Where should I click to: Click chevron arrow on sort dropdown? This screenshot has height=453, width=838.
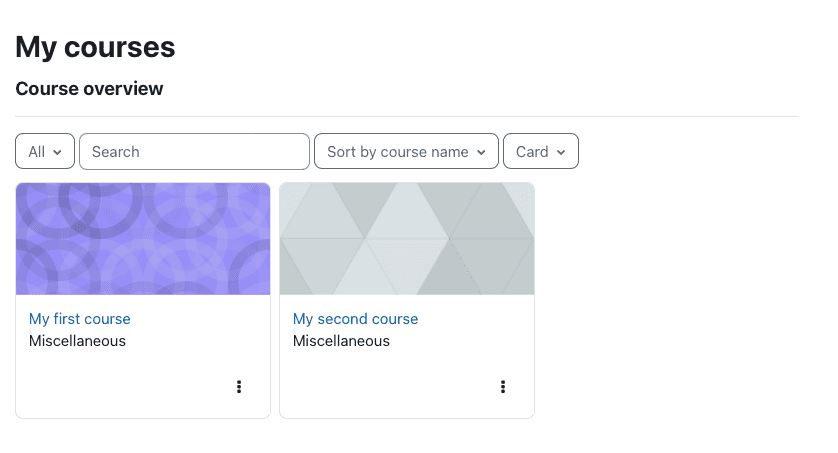(x=482, y=153)
